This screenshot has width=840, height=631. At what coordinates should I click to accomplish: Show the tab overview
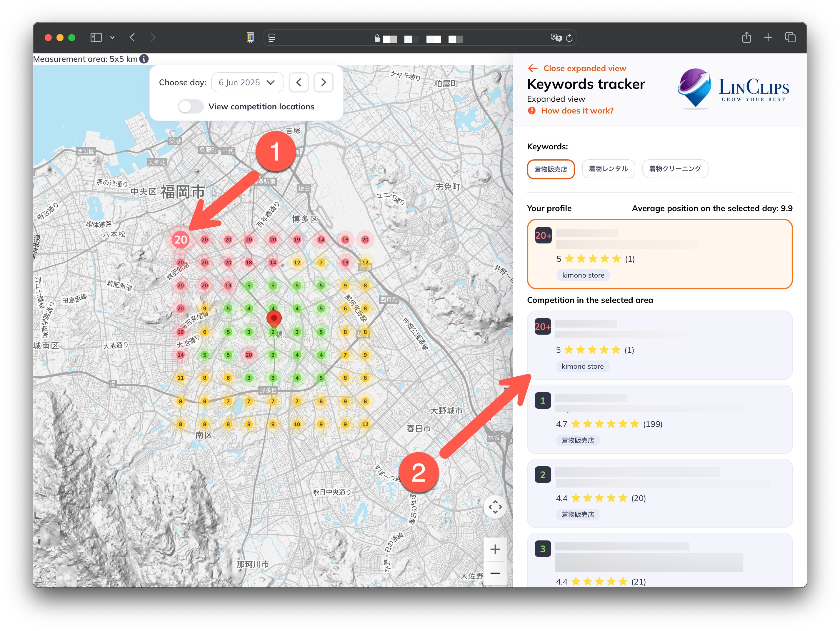790,37
